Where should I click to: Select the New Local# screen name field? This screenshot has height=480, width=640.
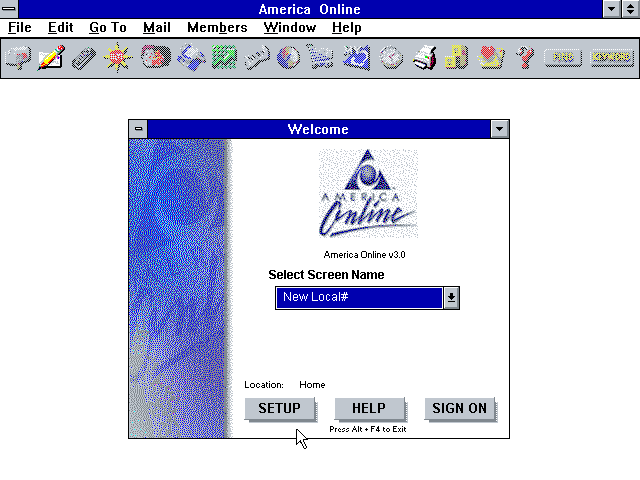(x=359, y=298)
